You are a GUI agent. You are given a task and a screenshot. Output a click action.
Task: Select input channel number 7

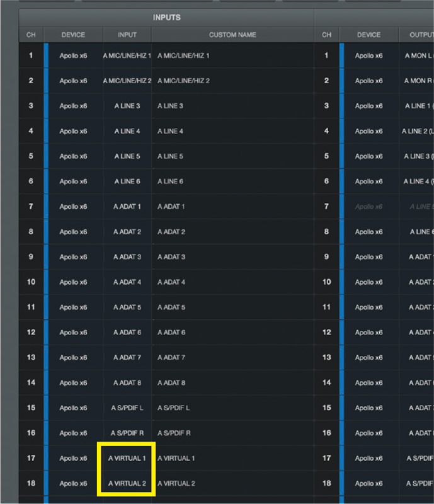pyautogui.click(x=31, y=207)
